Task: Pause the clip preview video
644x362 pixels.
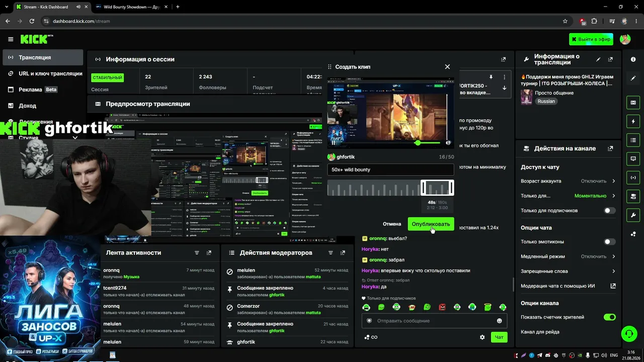Action: click(x=333, y=143)
